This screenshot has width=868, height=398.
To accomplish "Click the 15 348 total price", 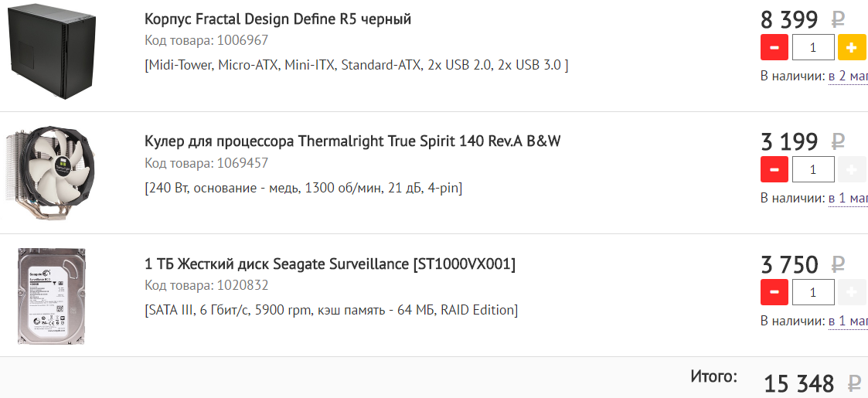I will [x=799, y=383].
